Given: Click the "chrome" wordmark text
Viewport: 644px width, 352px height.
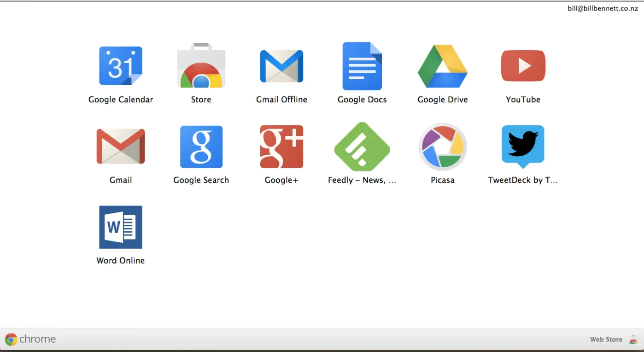Looking at the screenshot, I should click(x=38, y=340).
